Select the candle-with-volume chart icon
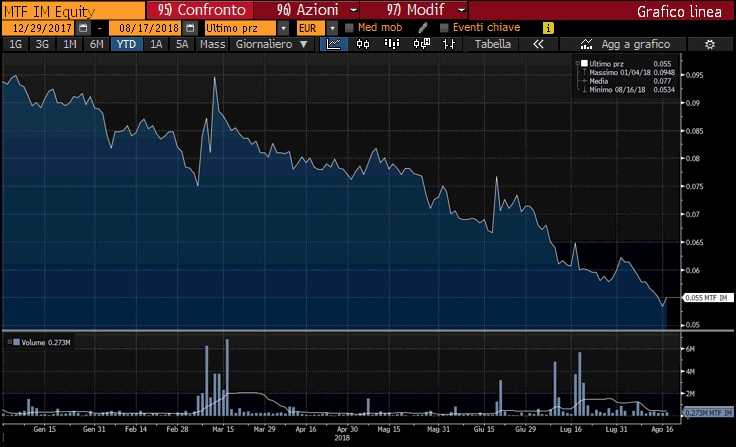This screenshot has height=447, width=736. (422, 44)
